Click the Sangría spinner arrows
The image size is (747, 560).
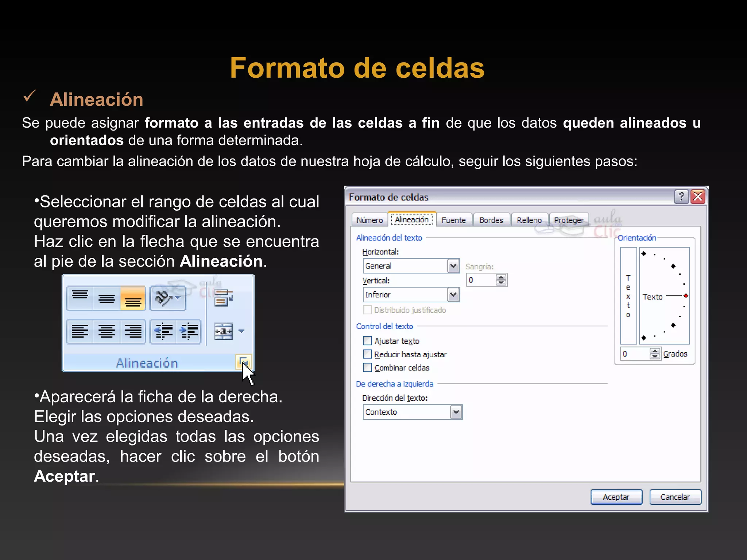click(501, 280)
